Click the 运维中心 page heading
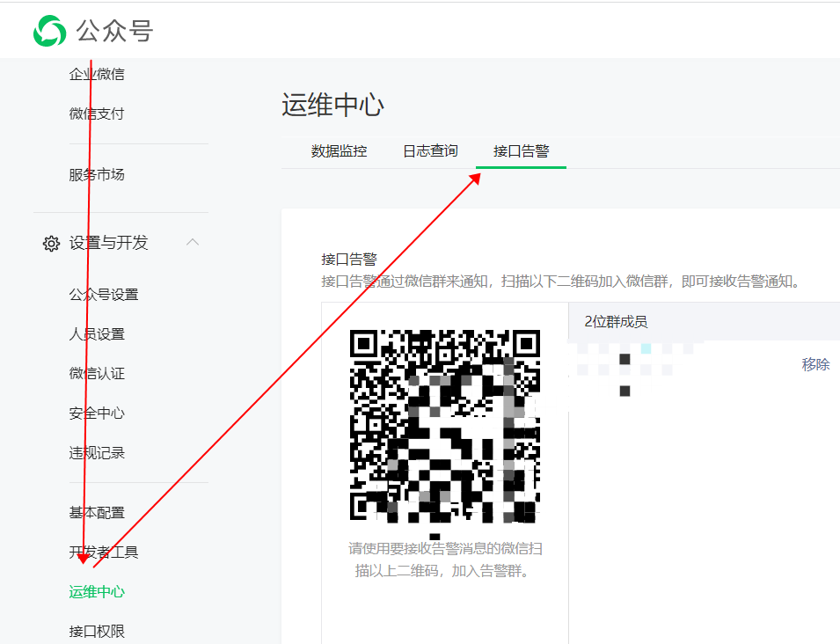 click(332, 105)
